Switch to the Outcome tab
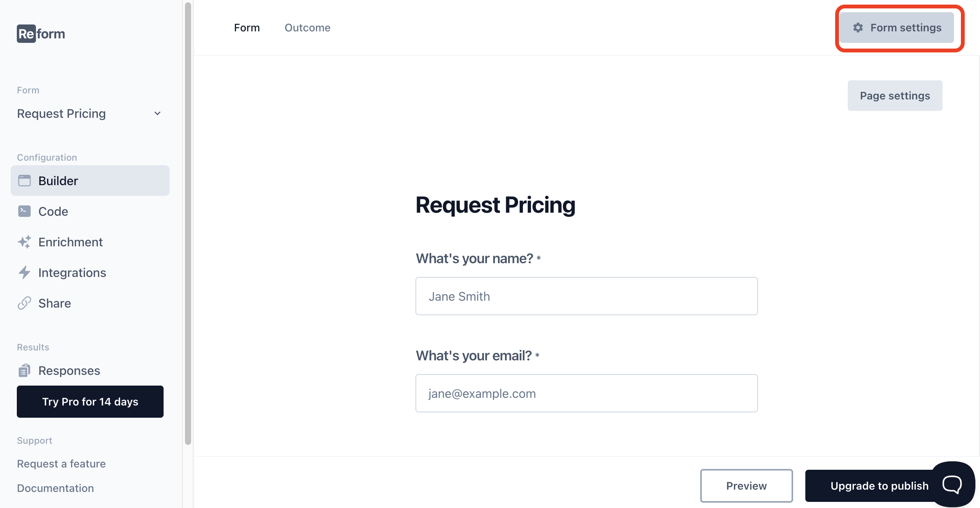This screenshot has height=508, width=980. pos(307,28)
